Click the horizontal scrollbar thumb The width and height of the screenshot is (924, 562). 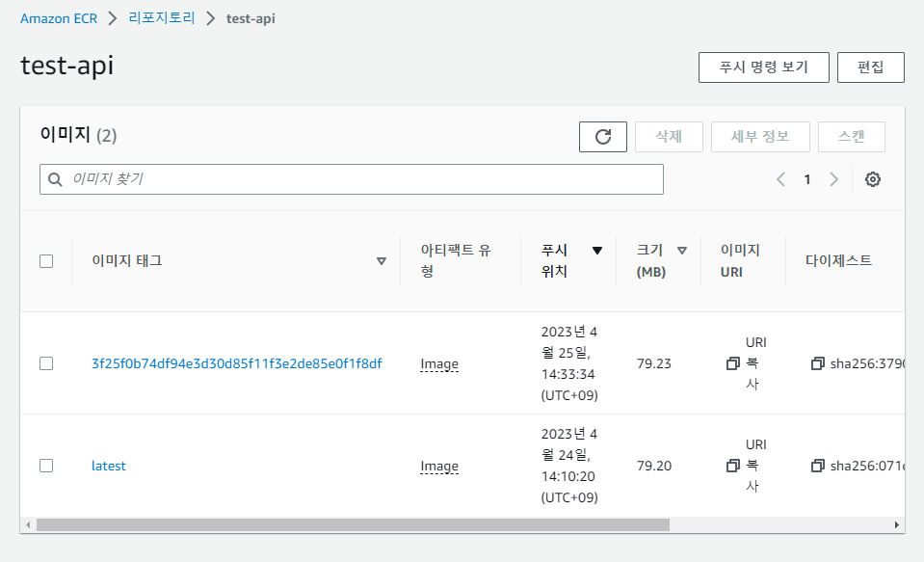pos(353,524)
